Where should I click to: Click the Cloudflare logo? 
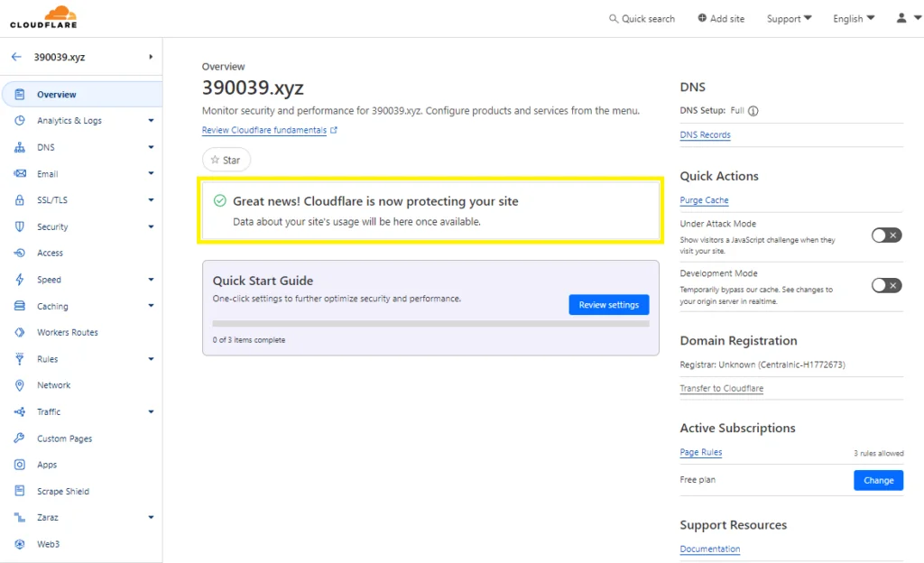[43, 17]
